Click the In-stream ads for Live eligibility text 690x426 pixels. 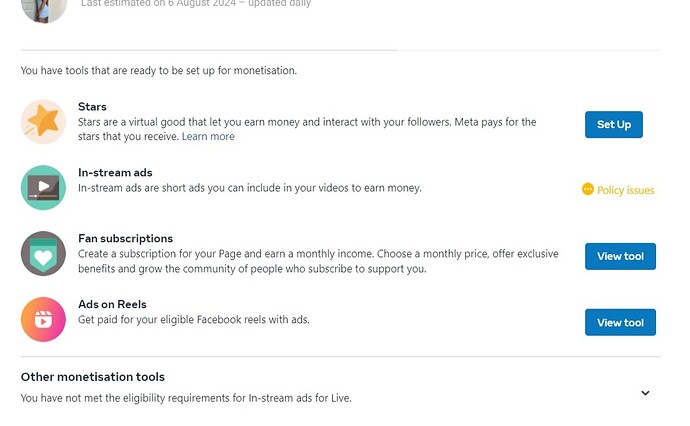point(186,398)
